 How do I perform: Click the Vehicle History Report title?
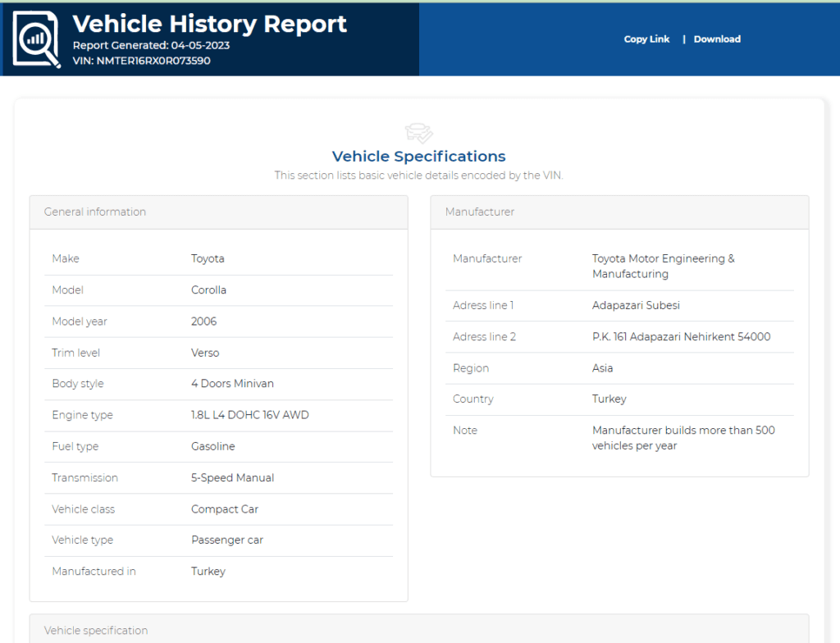coord(209,24)
